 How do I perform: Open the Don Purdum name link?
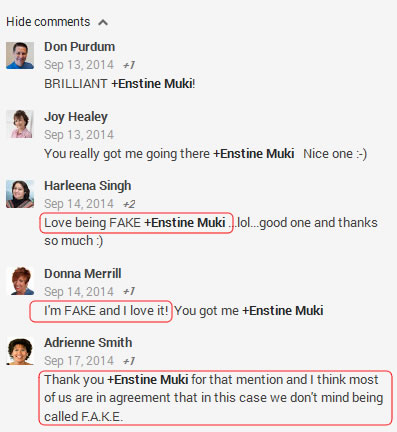79,47
